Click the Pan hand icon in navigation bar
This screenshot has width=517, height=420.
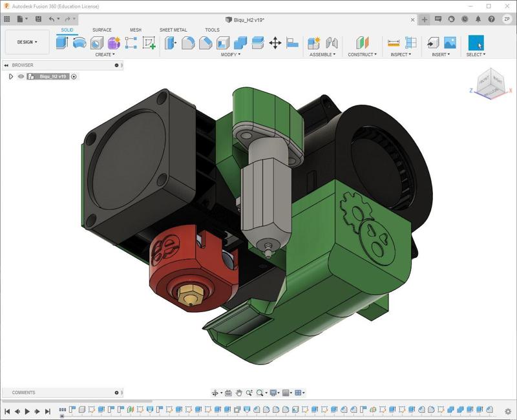point(238,393)
